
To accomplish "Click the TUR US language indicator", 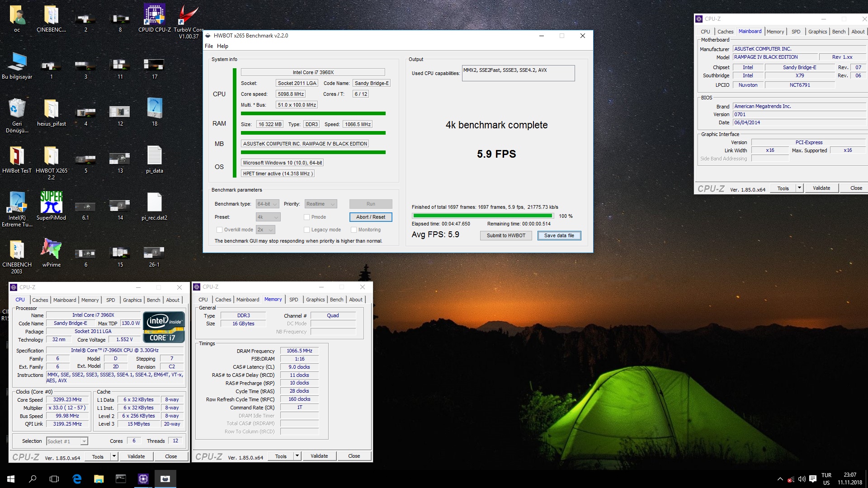I will click(826, 479).
